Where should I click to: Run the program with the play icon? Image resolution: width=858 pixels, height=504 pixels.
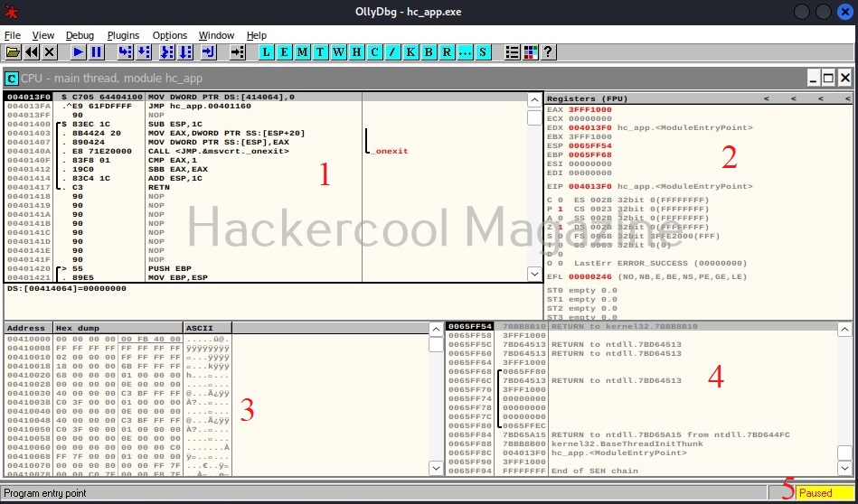click(x=79, y=52)
